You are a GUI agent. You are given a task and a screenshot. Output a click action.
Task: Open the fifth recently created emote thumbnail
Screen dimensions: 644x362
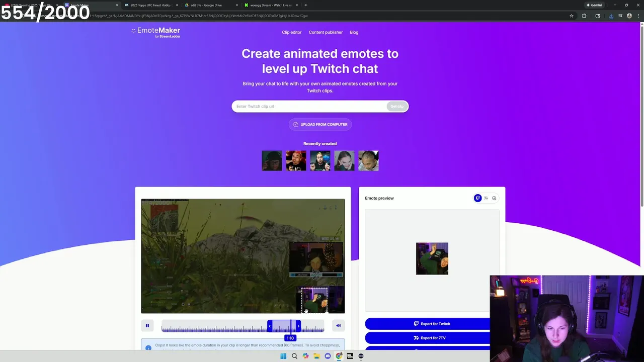[x=368, y=161]
